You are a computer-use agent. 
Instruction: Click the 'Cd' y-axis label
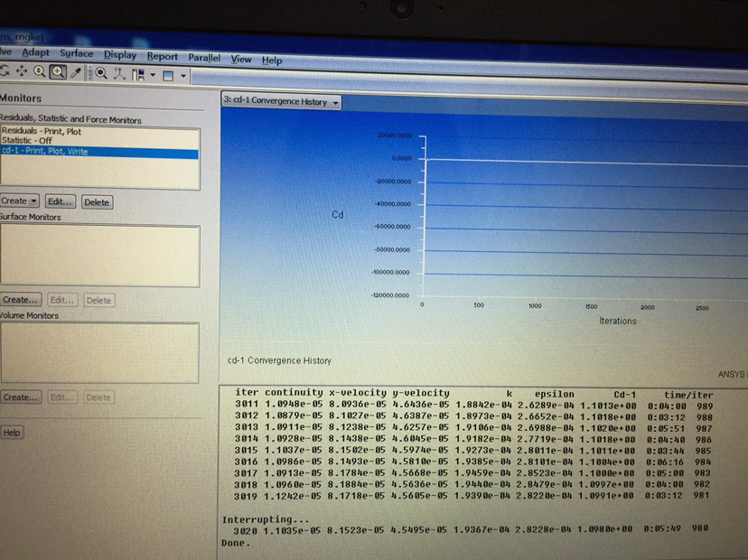tap(338, 215)
